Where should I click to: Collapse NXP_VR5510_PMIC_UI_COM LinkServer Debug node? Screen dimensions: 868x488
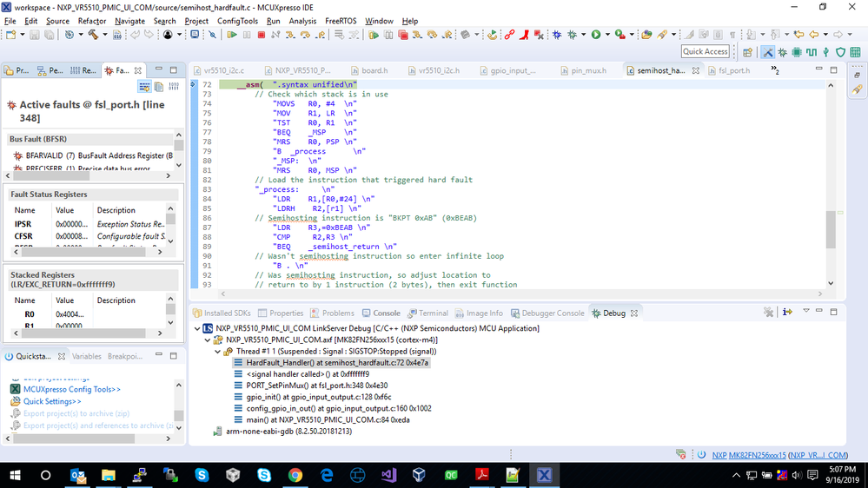(197, 328)
